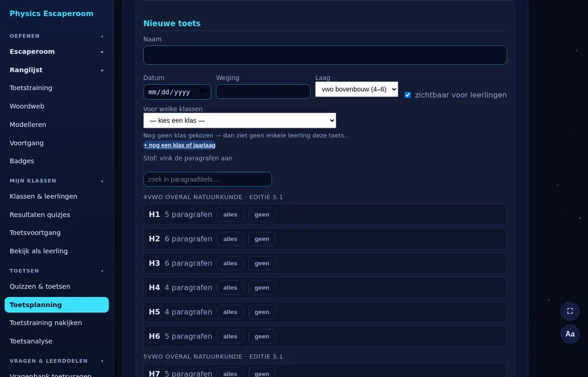Open the calendar picker in Datum field
This screenshot has width=588, height=377.
coord(202,92)
